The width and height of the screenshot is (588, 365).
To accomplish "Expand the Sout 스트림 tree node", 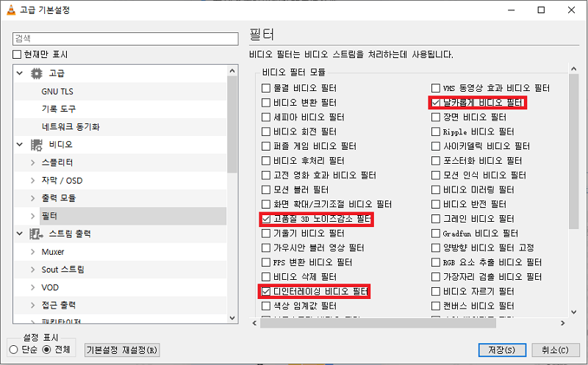I will [x=32, y=270].
